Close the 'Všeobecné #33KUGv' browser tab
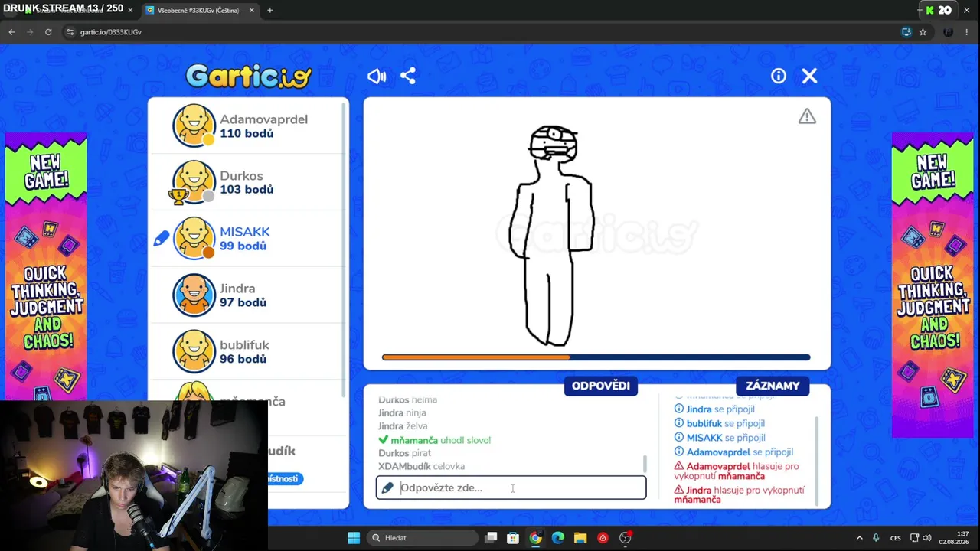This screenshot has height=551, width=980. pos(252,10)
